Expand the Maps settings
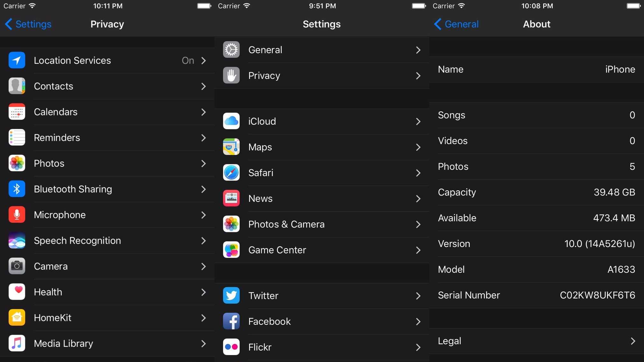This screenshot has width=644, height=362. click(322, 146)
